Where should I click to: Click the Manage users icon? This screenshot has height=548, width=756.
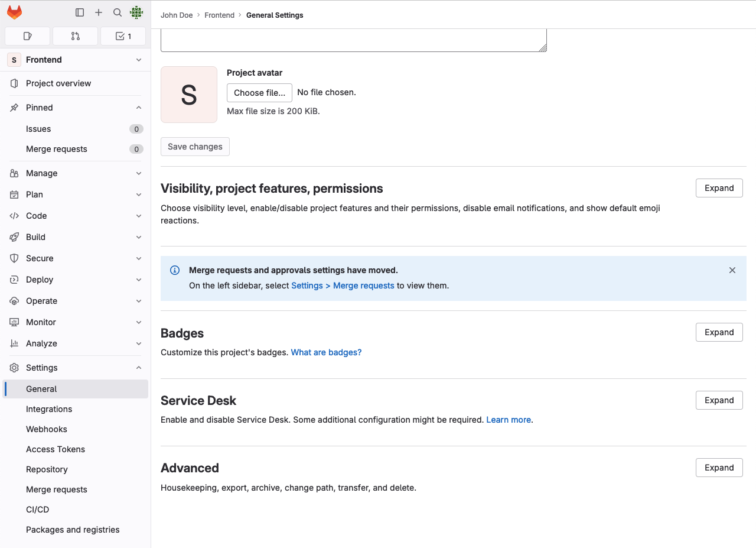(14, 173)
